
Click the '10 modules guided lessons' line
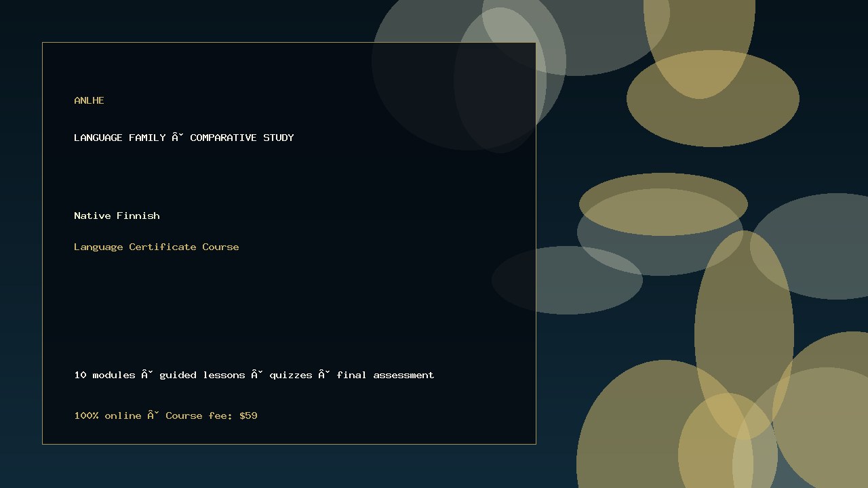[x=254, y=375]
